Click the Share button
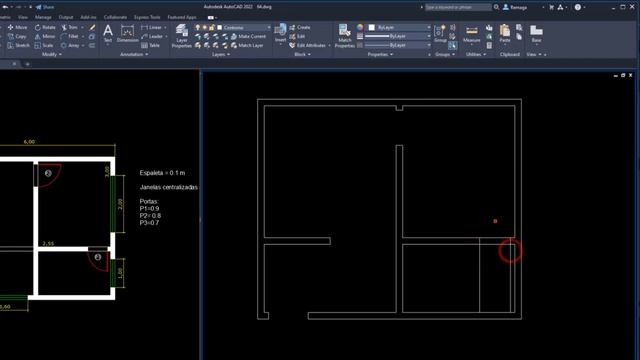 tap(45, 7)
